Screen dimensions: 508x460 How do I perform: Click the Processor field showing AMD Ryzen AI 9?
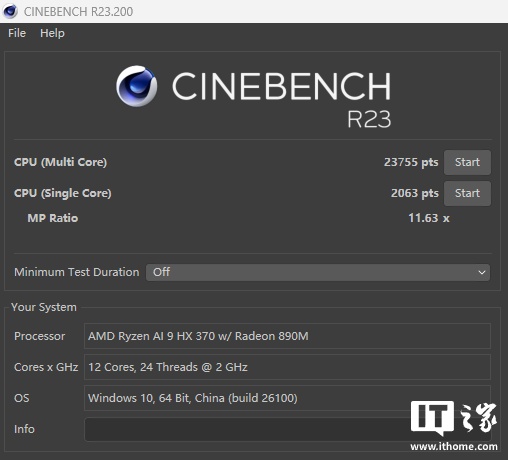(287, 336)
